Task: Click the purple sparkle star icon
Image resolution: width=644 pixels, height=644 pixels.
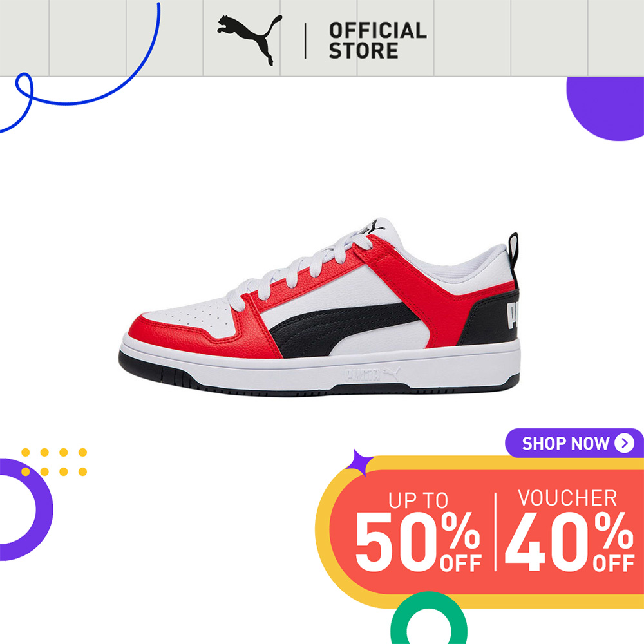Action: pos(359,462)
